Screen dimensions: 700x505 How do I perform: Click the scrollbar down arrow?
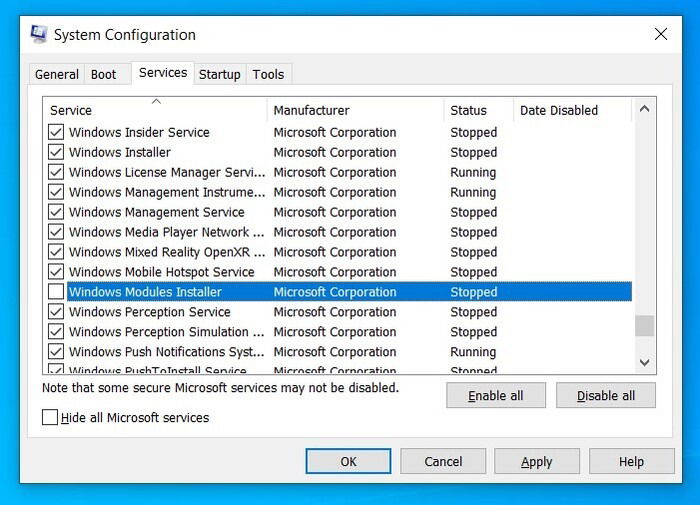tap(644, 362)
